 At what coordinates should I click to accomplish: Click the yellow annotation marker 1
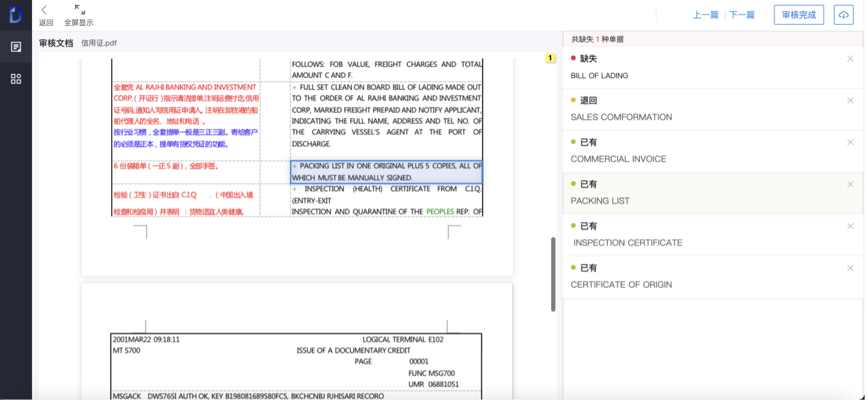pos(550,58)
